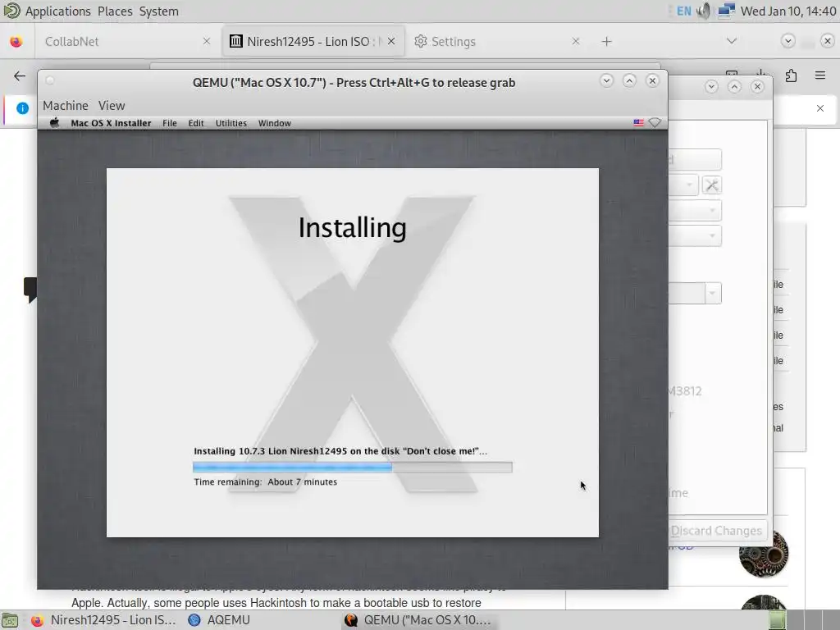Expand the list all tabs chevron
Viewport: 840px width, 630px height.
pos(731,41)
